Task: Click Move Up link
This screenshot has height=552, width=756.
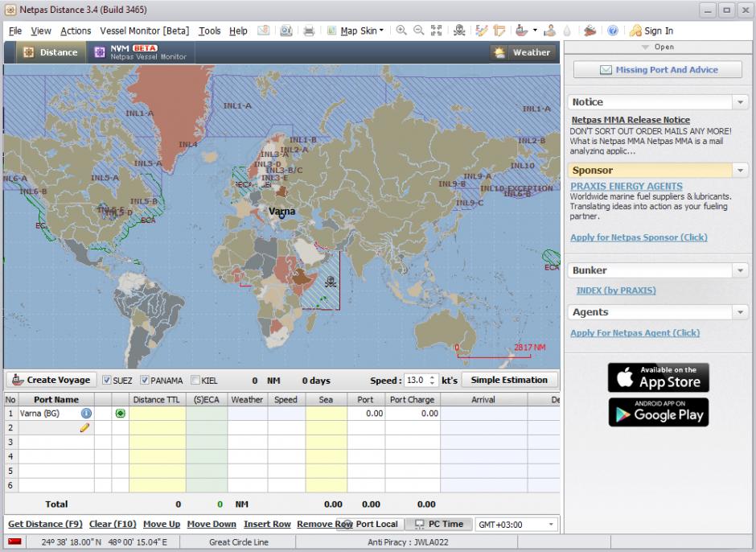Action: [162, 524]
